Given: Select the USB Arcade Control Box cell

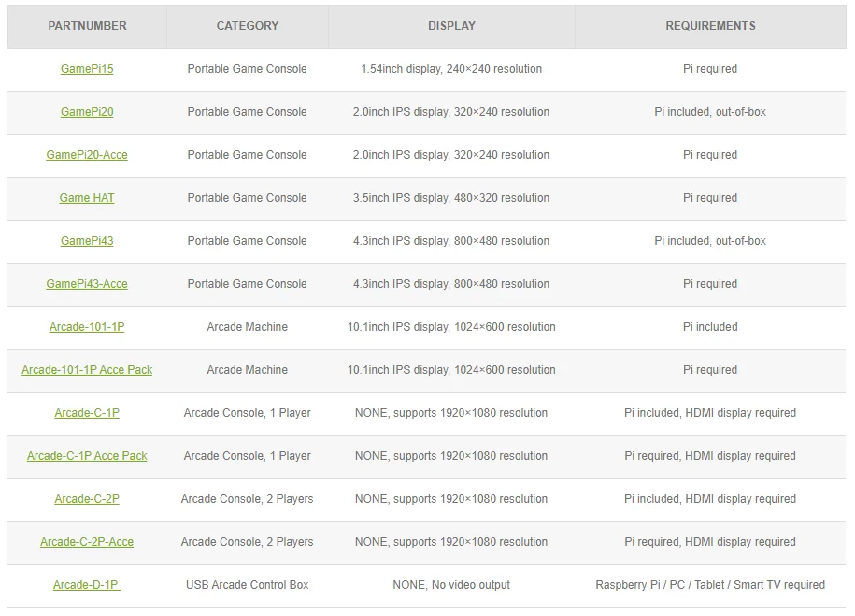Looking at the screenshot, I should tap(247, 585).
